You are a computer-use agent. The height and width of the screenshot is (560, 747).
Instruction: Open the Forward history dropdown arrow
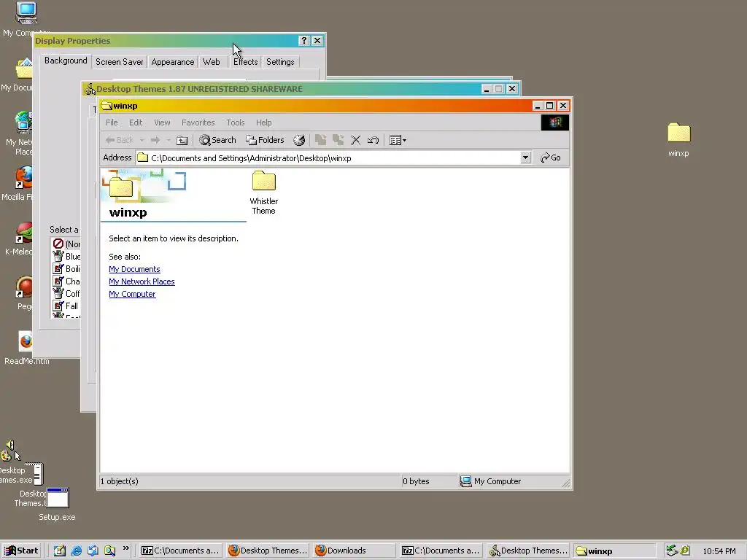coord(169,140)
